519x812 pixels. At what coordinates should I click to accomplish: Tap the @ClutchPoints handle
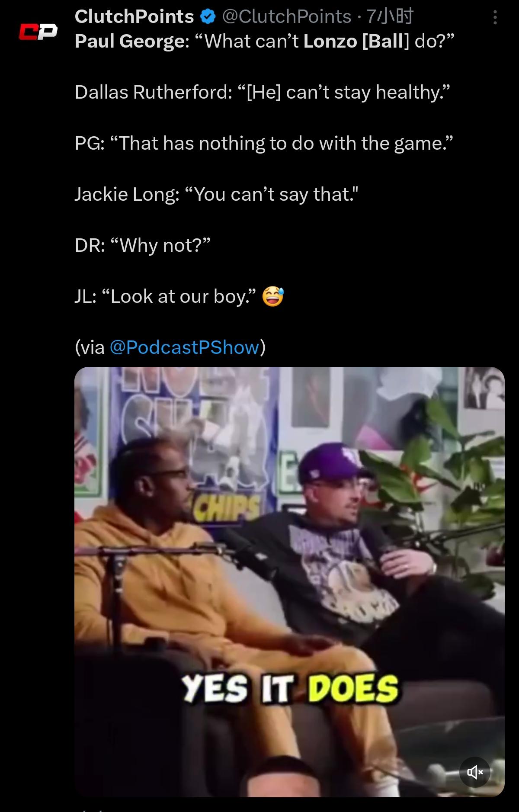point(286,16)
